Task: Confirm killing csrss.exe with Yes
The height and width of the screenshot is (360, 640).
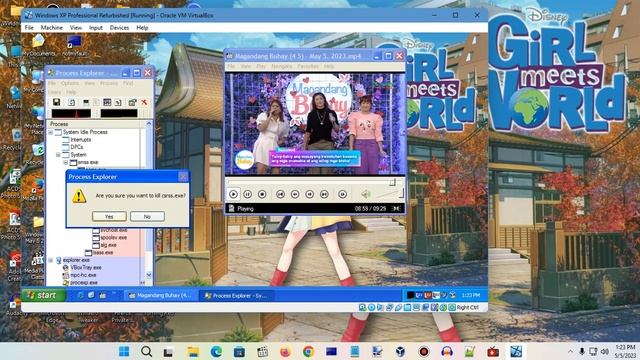Action: (x=109, y=216)
